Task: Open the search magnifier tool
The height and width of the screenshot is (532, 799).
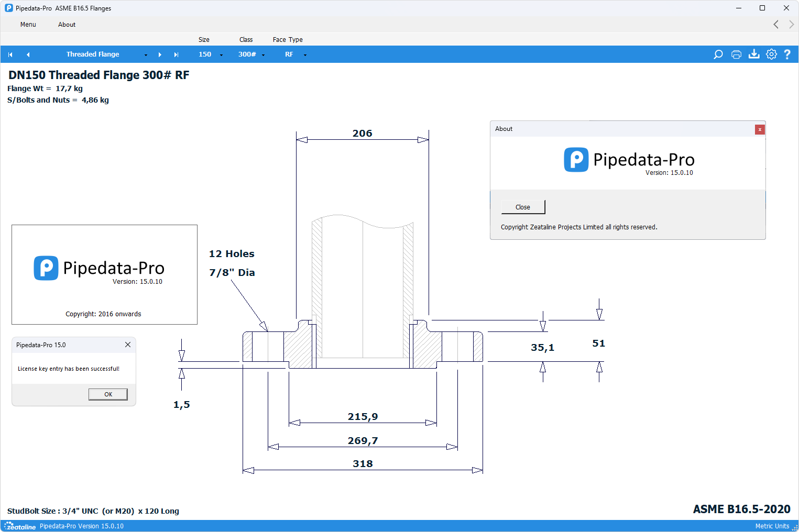Action: (718, 54)
